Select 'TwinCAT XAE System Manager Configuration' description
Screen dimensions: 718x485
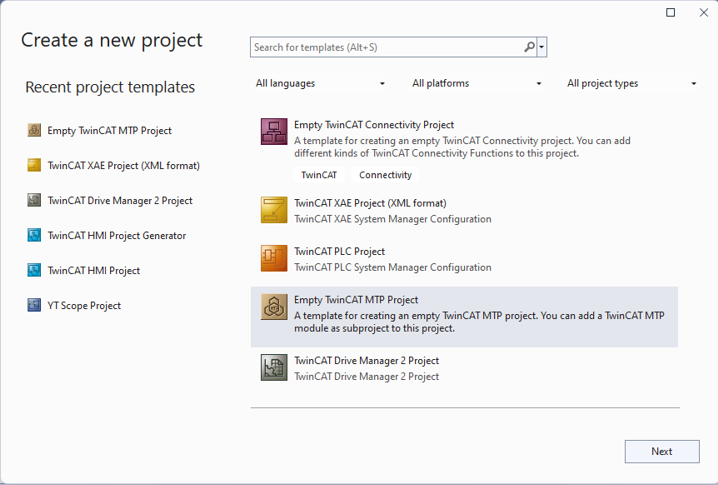pyautogui.click(x=392, y=219)
